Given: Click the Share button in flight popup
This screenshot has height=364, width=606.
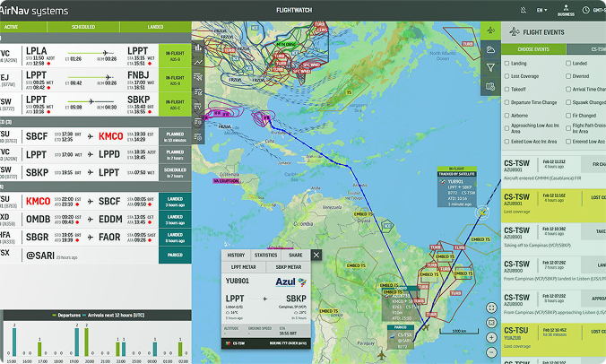Looking at the screenshot, I should 295,255.
